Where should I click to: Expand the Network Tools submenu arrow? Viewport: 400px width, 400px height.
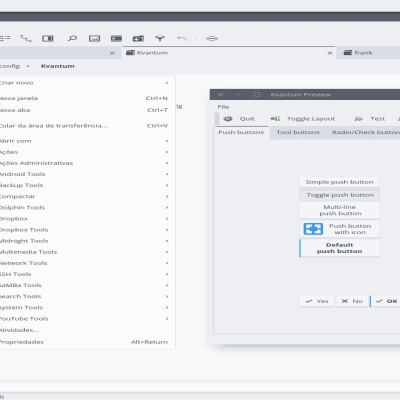[x=167, y=263]
